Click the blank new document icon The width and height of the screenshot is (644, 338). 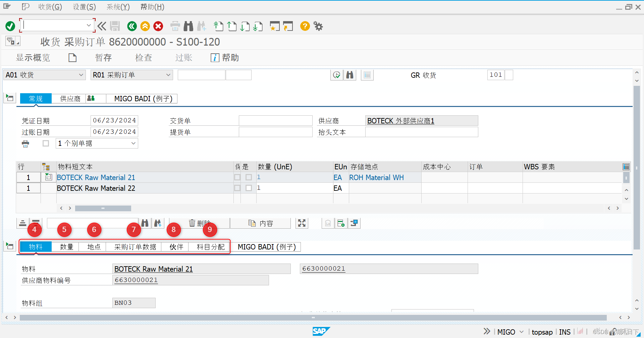pos(72,58)
